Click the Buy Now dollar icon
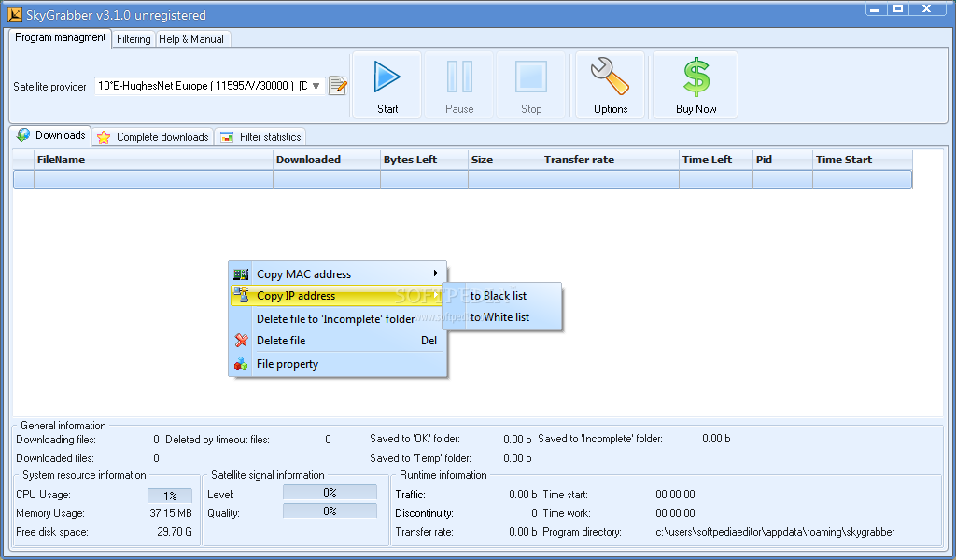 click(x=696, y=84)
